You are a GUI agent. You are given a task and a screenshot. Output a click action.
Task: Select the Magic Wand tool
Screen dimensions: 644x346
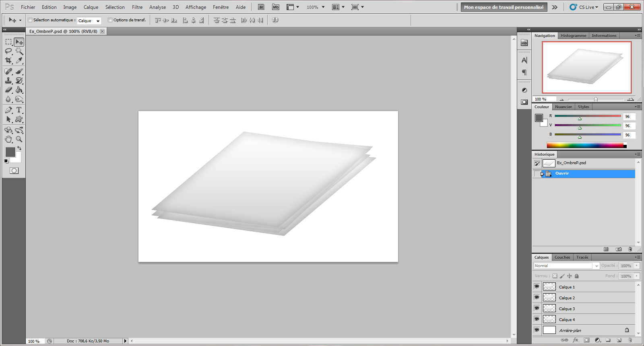(19, 51)
